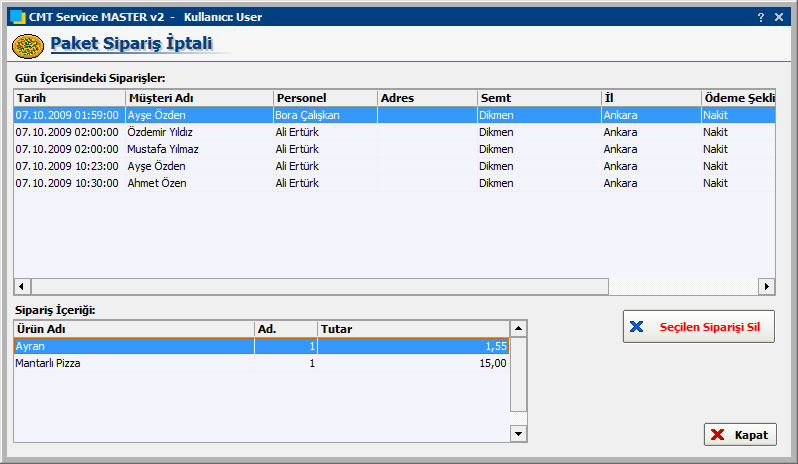Viewport: 798px width, 464px height.
Task: Click the help question mark icon
Action: click(761, 17)
